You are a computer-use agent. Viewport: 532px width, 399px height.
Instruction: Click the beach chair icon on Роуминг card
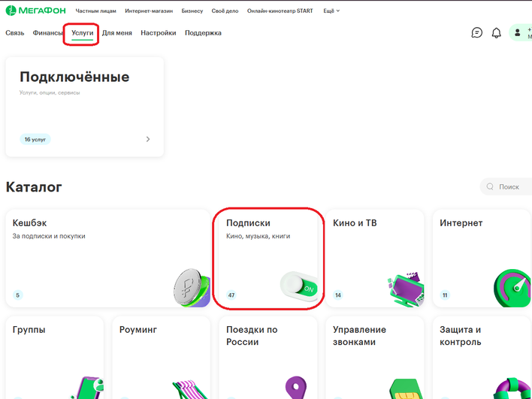pos(190,389)
